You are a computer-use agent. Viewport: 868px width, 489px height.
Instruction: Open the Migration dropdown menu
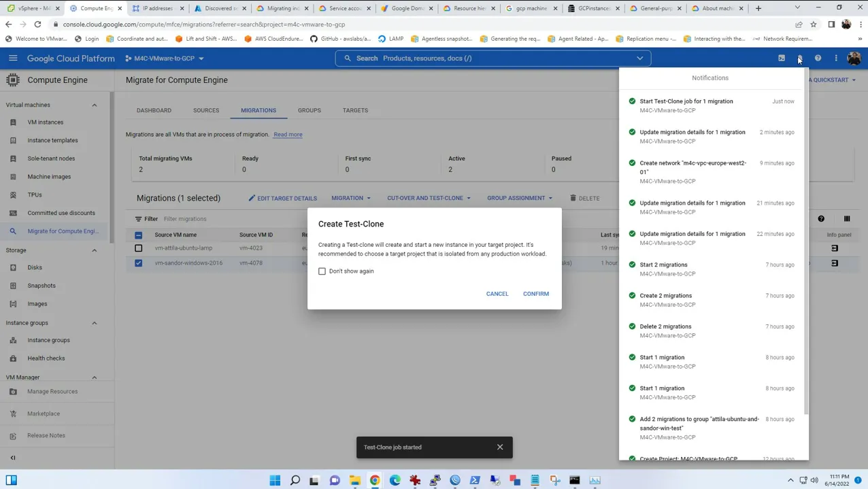(351, 199)
